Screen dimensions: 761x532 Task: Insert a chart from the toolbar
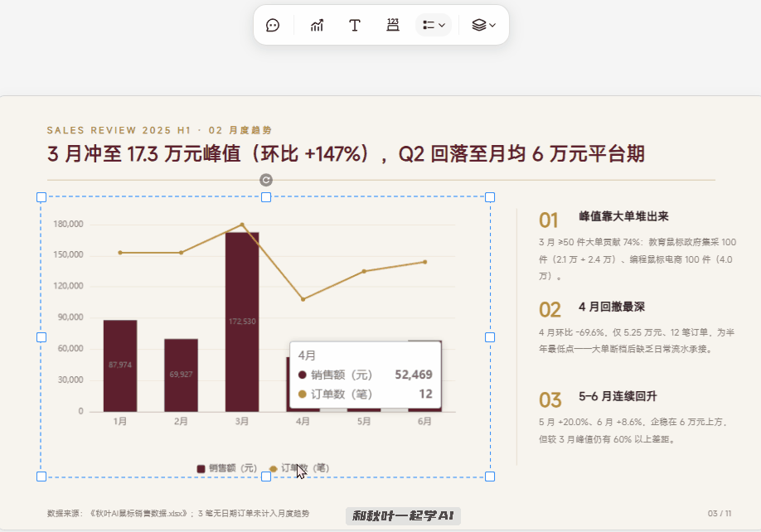317,25
